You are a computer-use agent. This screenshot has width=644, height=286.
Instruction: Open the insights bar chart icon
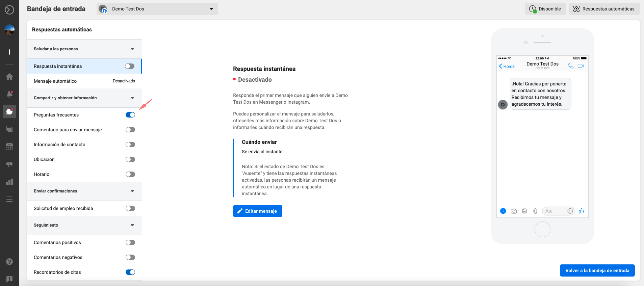9,182
